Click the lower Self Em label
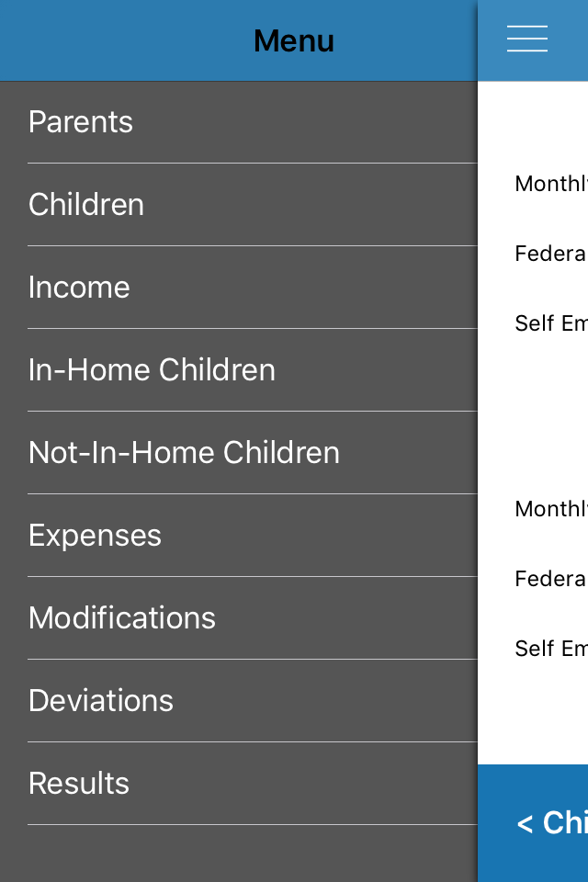This screenshot has height=882, width=588. pyautogui.click(x=551, y=649)
